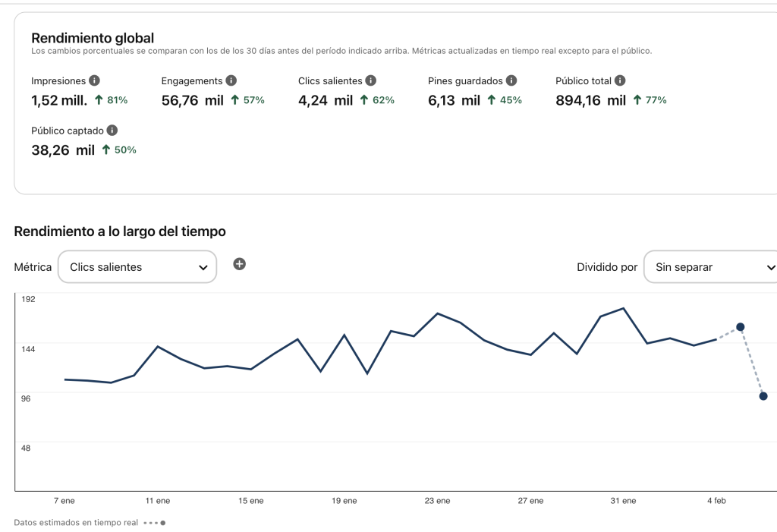The image size is (777, 532).
Task: Click the Público total 894,16 mil value
Action: coord(590,100)
